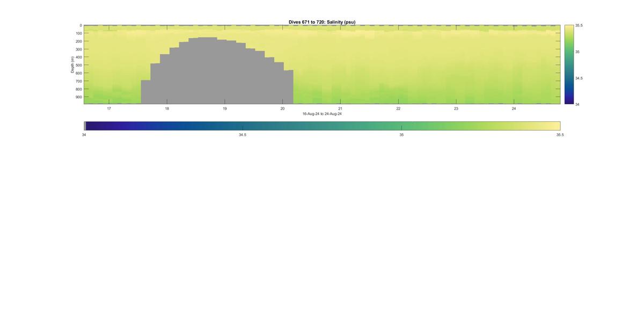The height and width of the screenshot is (334, 644).
Task: Click x-axis tick label 17
Action: 109,108
